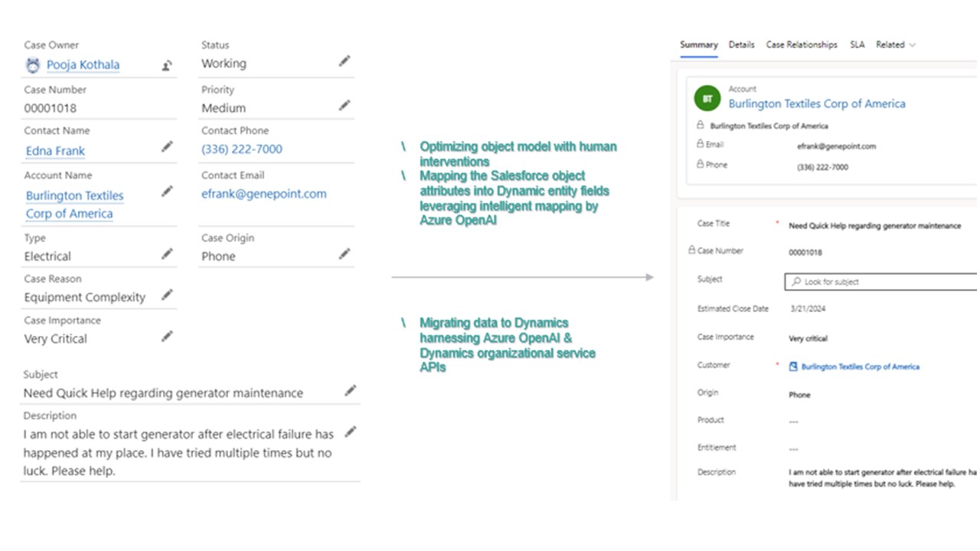Click the Type Electrical edit pencil
Viewport: 980px width, 551px height.
click(167, 254)
